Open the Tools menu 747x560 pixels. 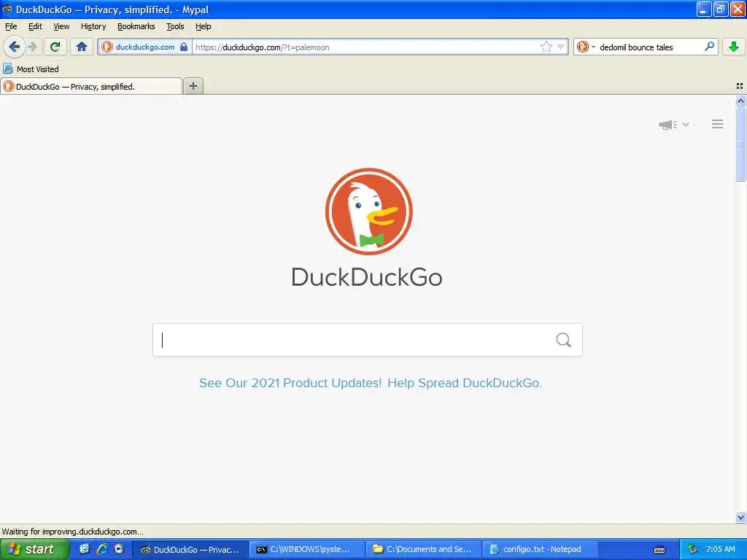(175, 26)
